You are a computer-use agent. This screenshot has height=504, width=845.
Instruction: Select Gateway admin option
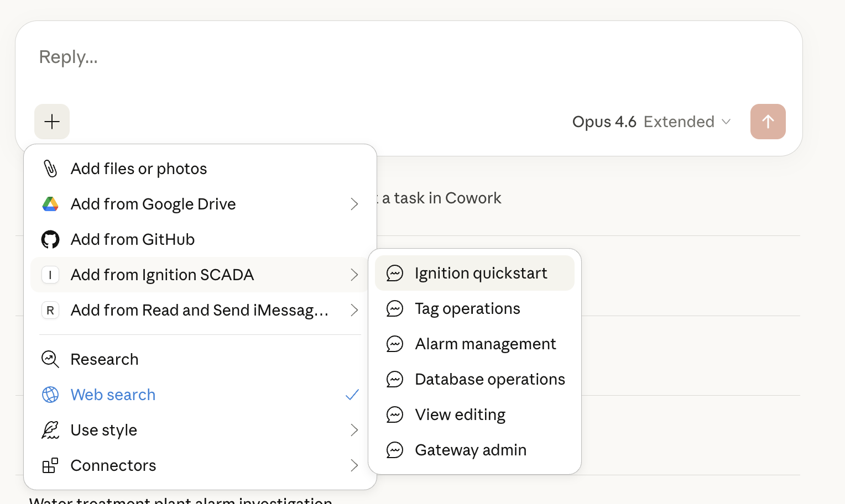(x=470, y=450)
